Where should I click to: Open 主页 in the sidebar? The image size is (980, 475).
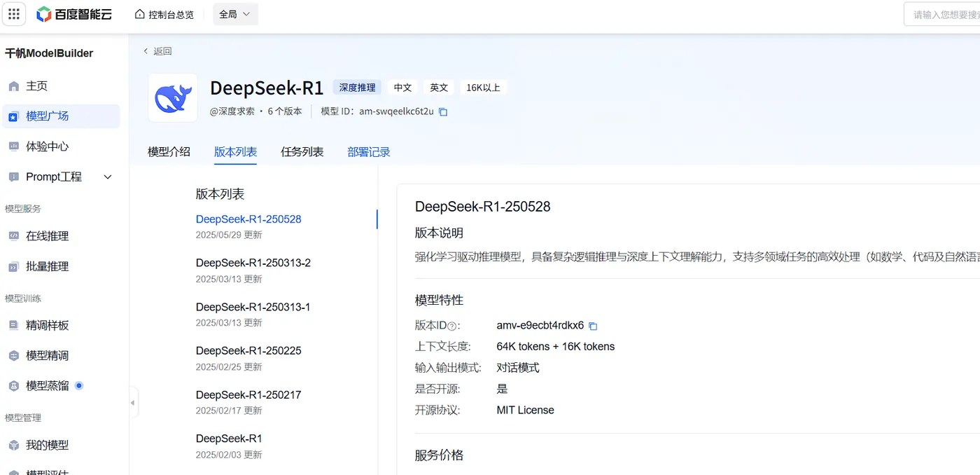[x=61, y=86]
